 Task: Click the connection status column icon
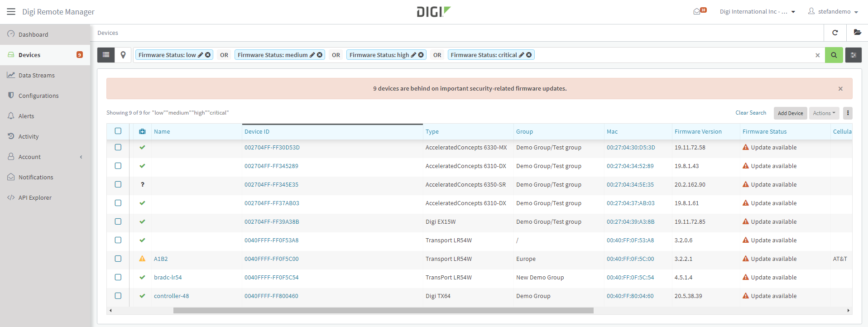tap(142, 131)
